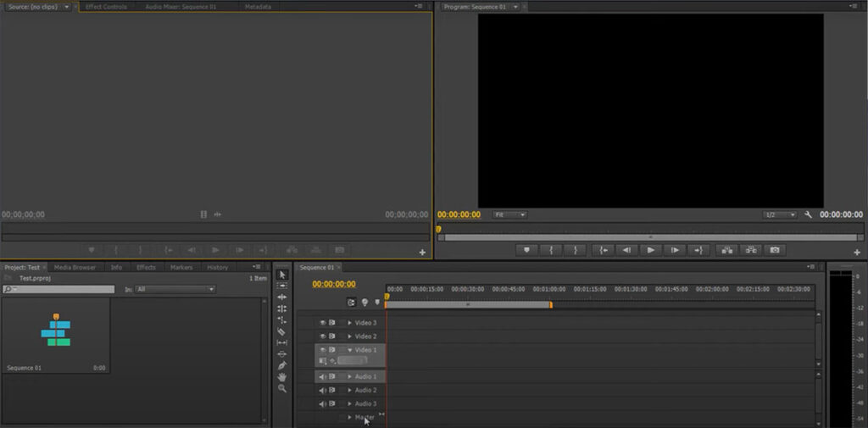This screenshot has height=428, width=868.
Task: Switch to Audio Mixer: Sequence 01 tab
Action: pos(181,7)
